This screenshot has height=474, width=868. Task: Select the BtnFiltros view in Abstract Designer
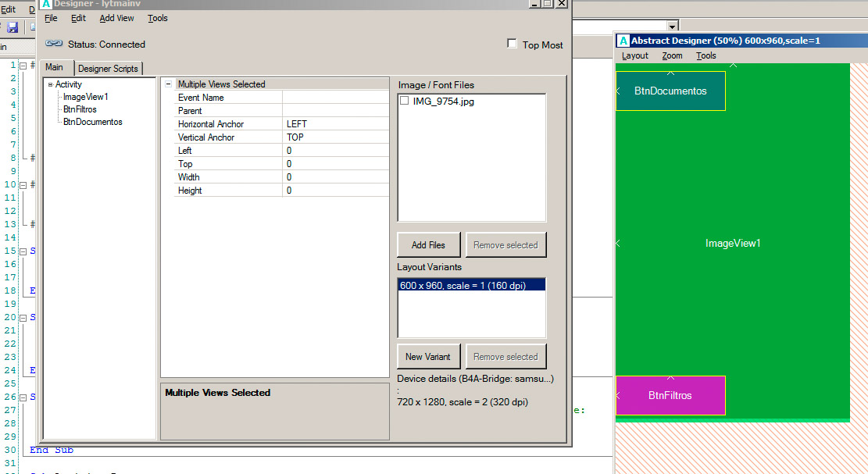[670, 395]
